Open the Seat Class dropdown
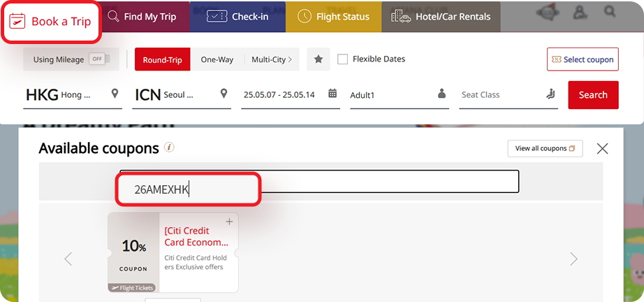The image size is (644, 302). [508, 94]
